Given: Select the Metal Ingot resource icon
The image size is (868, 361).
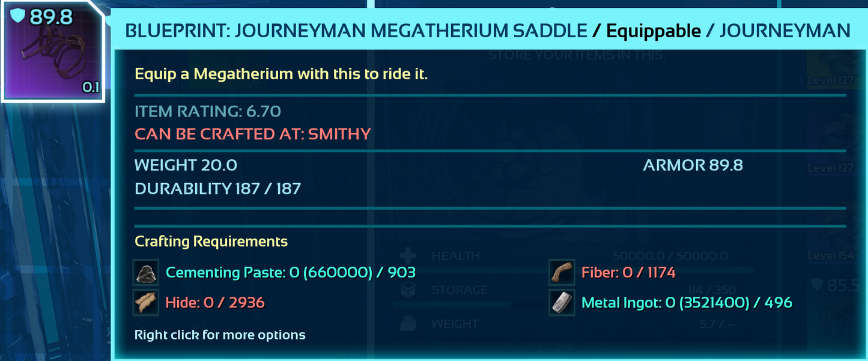Looking at the screenshot, I should click(561, 302).
